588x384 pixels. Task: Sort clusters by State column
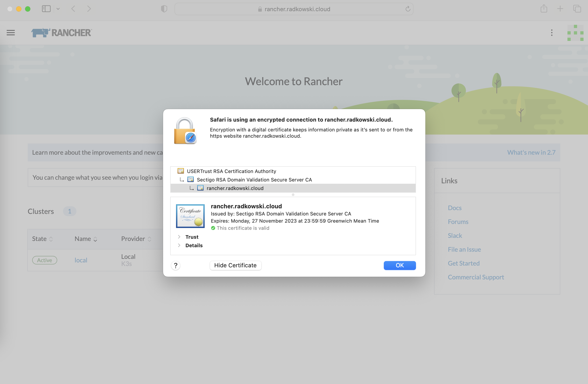tap(42, 239)
